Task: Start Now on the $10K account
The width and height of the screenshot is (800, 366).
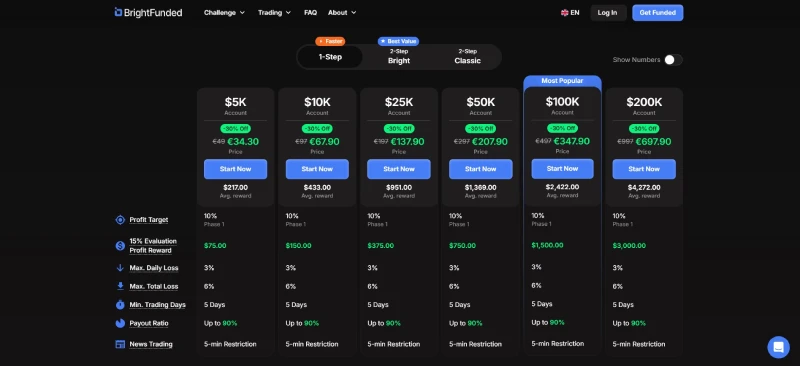Action: (317, 169)
